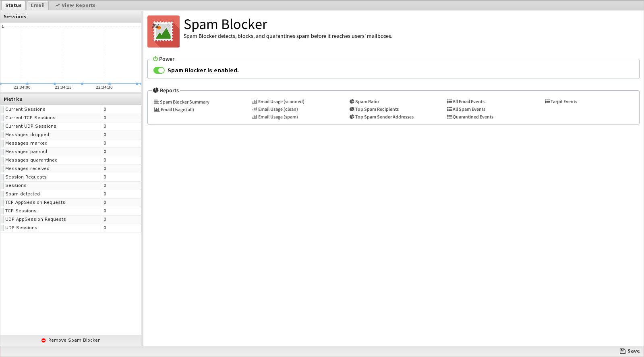This screenshot has width=644, height=357.
Task: Click the Sessions panel header
Action: pyautogui.click(x=71, y=17)
